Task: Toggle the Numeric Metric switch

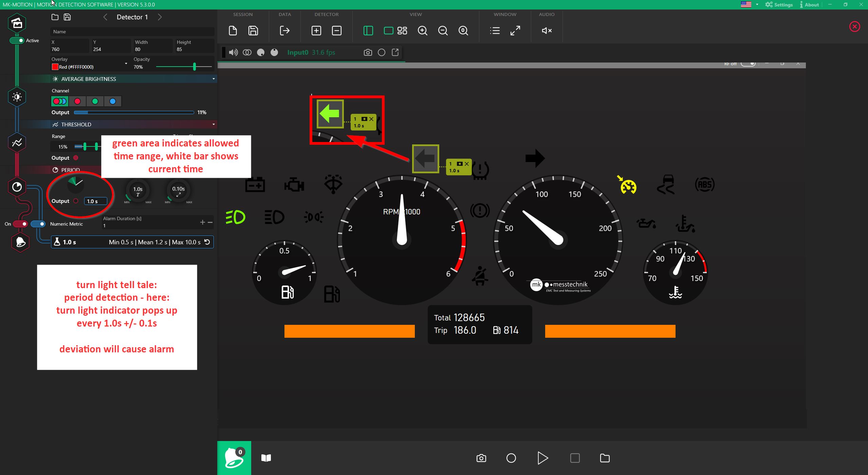Action: pyautogui.click(x=38, y=224)
